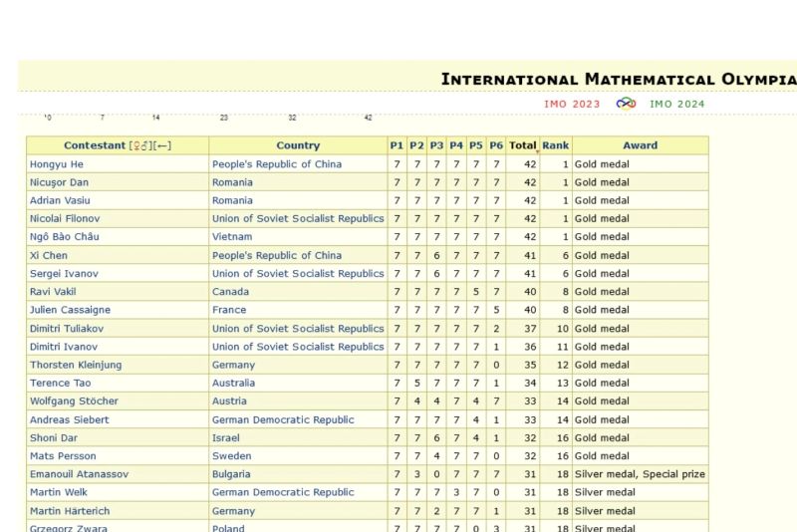Open the Australia country link
The image size is (797, 532).
(x=233, y=384)
